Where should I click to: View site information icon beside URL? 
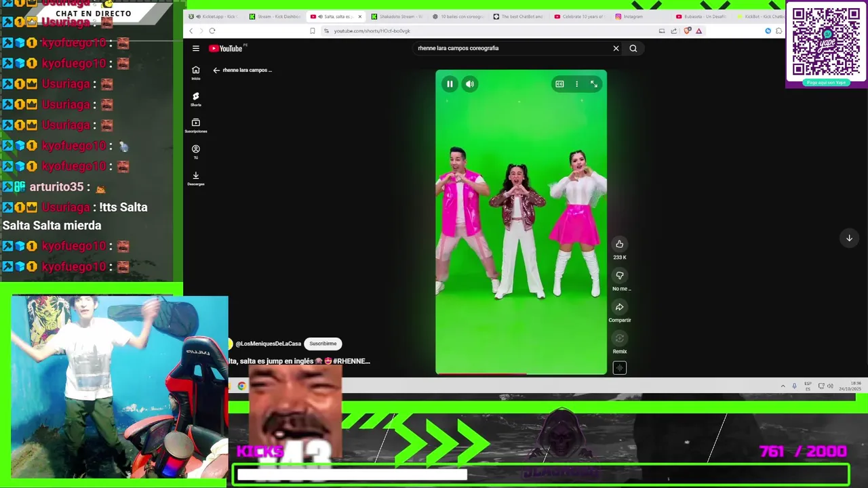(326, 30)
